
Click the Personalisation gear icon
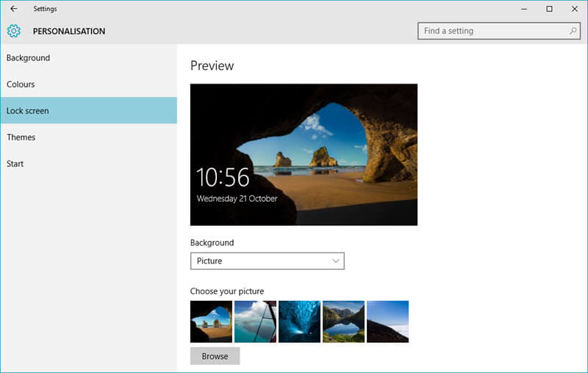click(x=14, y=31)
